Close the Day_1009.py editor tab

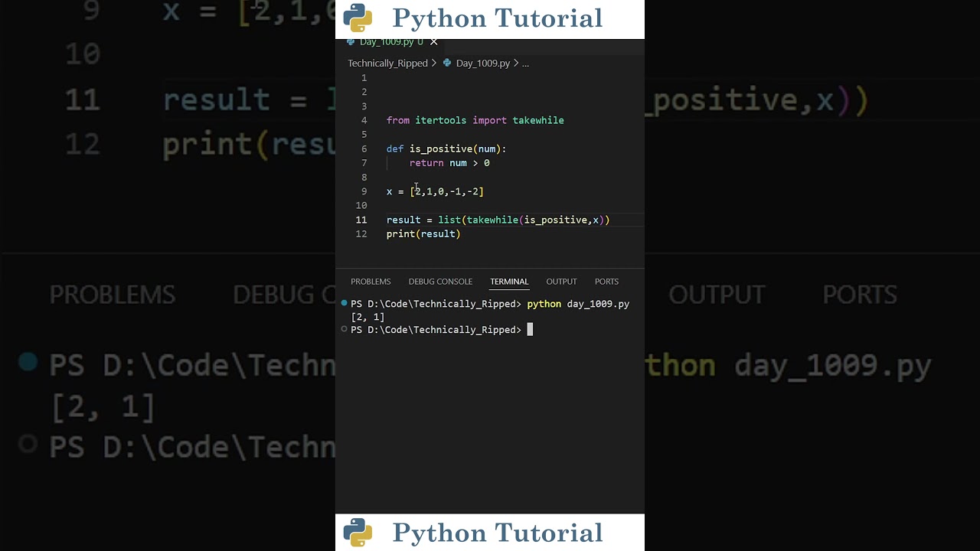coord(433,42)
